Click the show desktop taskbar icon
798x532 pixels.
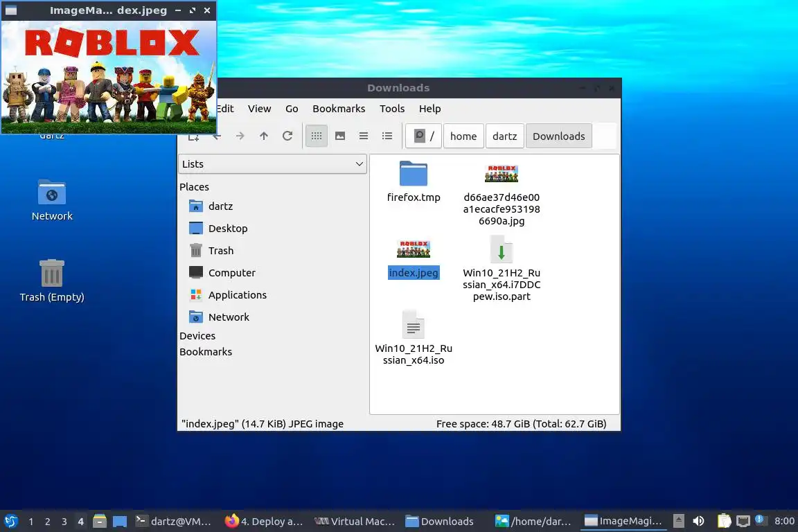click(120, 522)
